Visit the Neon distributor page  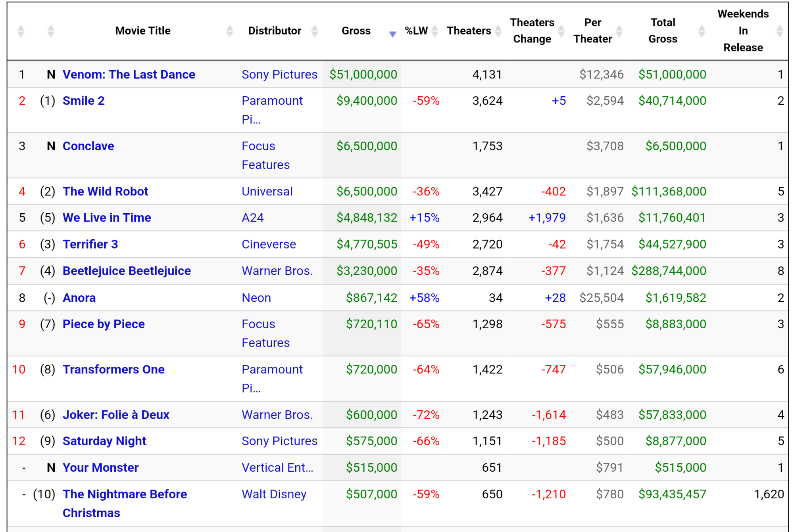point(256,297)
